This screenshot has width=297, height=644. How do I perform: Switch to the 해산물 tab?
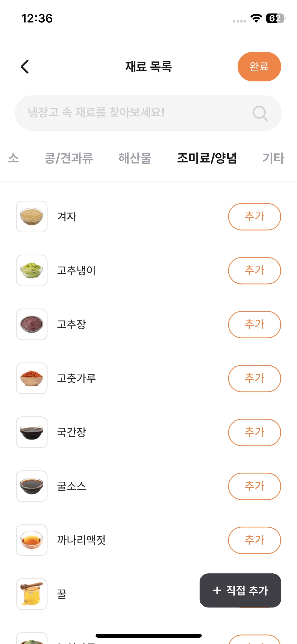(x=135, y=158)
